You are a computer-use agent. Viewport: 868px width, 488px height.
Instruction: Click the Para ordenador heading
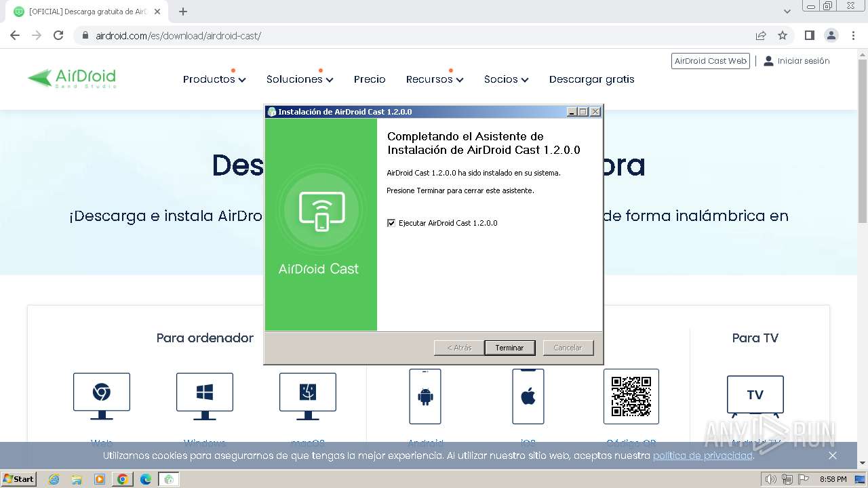205,338
